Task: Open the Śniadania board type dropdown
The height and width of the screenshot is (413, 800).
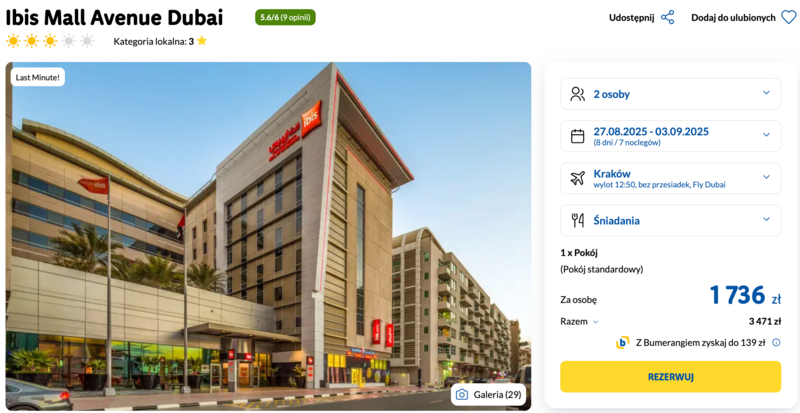Action: [x=670, y=221]
